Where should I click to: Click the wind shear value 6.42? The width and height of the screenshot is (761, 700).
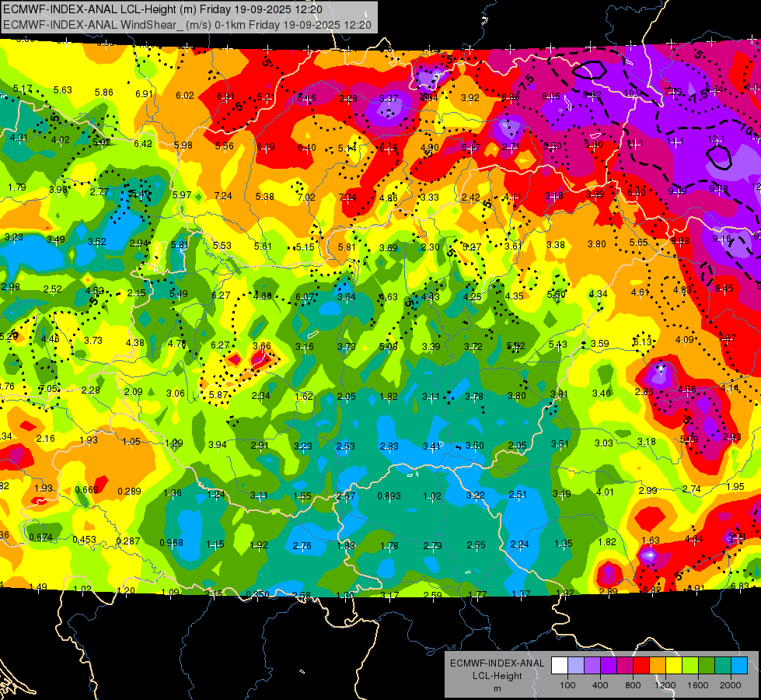(143, 143)
